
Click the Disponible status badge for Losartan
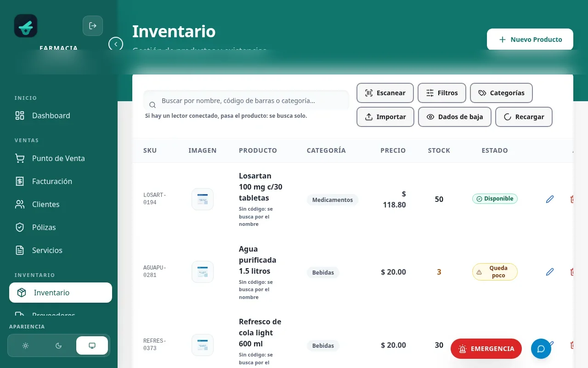495,199
